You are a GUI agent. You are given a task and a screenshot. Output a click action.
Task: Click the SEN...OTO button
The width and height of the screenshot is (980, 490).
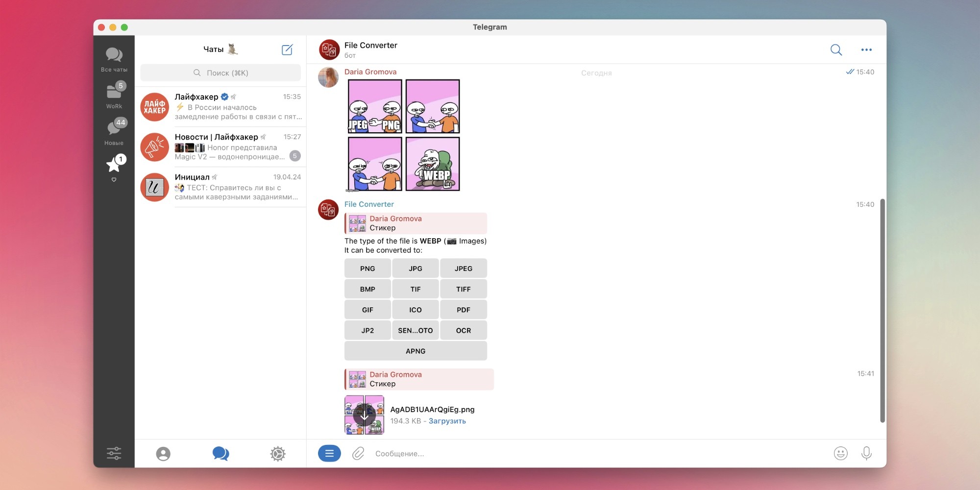(416, 330)
